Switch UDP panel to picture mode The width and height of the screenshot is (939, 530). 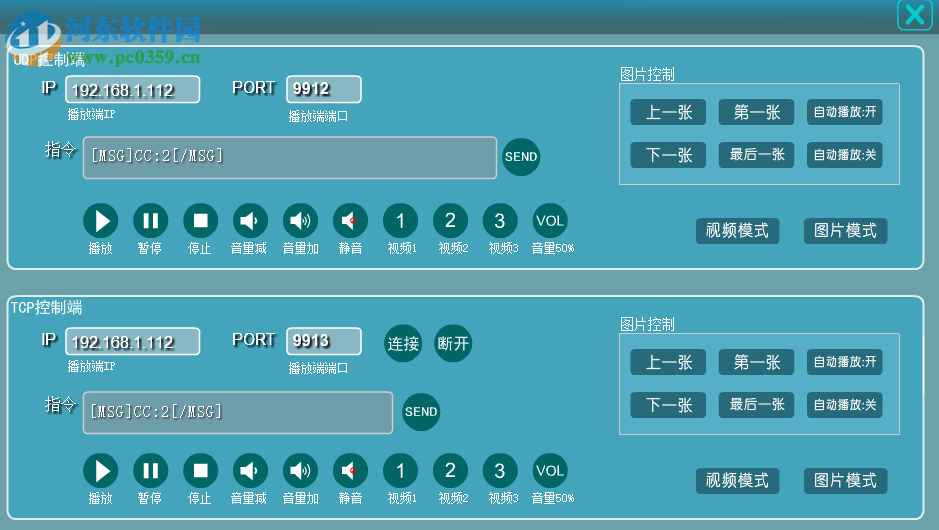point(845,231)
